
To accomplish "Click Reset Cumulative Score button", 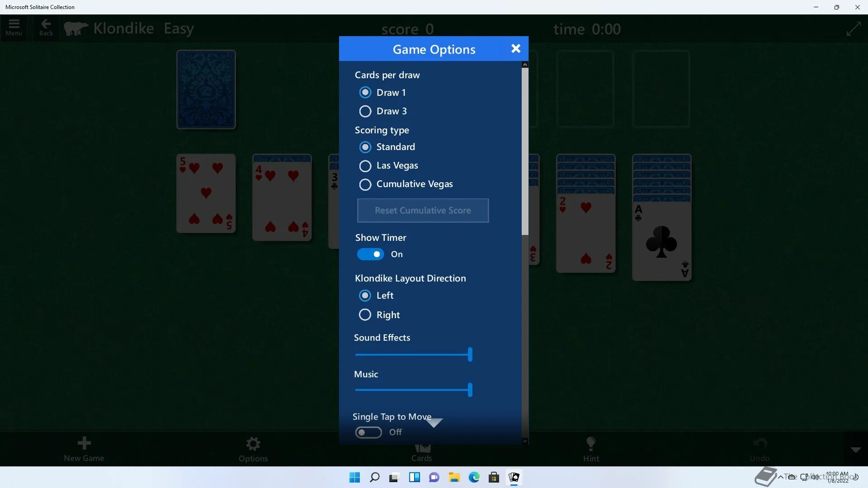I will click(x=423, y=210).
